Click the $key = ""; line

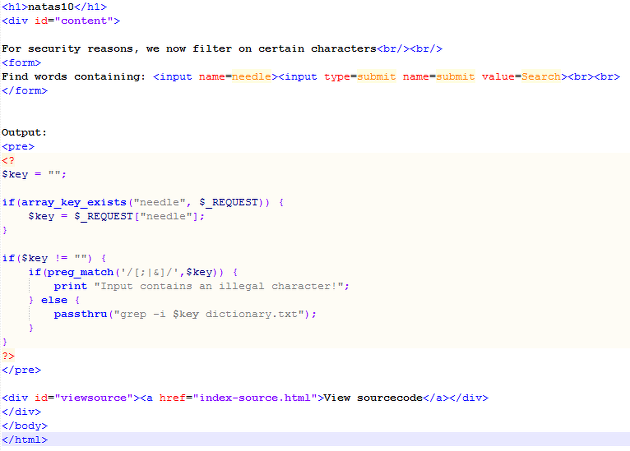coord(34,174)
